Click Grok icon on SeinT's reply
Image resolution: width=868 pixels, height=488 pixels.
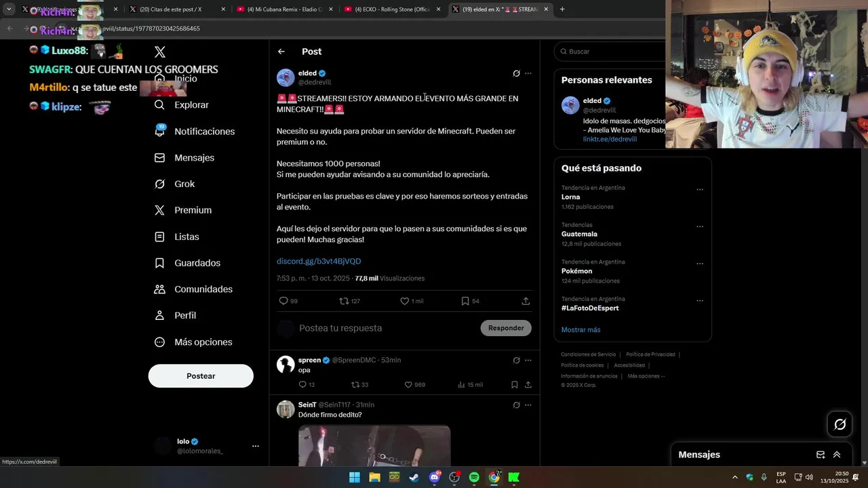[516, 405]
